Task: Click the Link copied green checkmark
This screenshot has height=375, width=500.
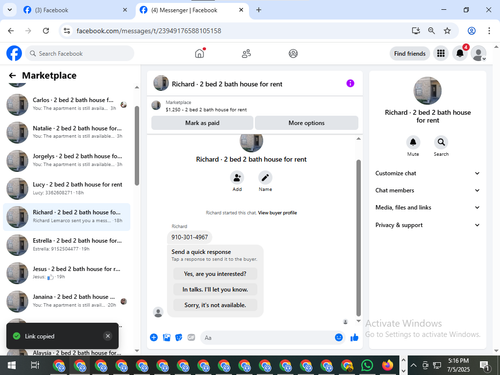Action: [16, 336]
